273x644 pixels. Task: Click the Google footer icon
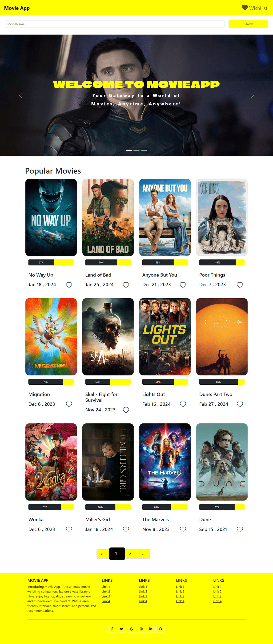(131, 629)
